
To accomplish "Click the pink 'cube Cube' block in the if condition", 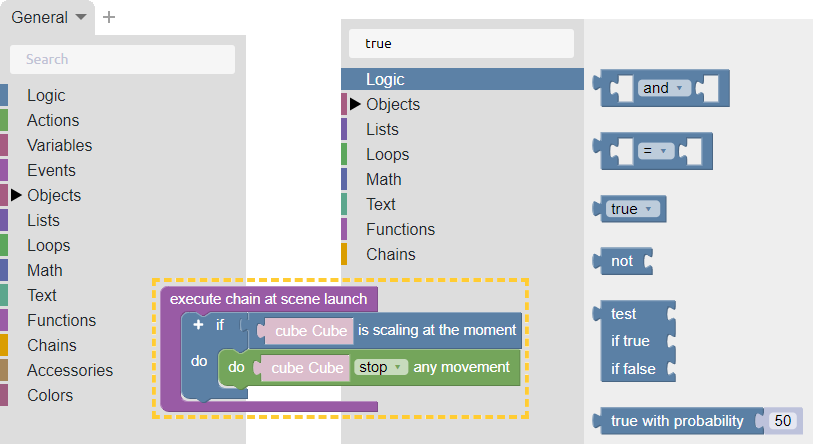I will pyautogui.click(x=310, y=330).
